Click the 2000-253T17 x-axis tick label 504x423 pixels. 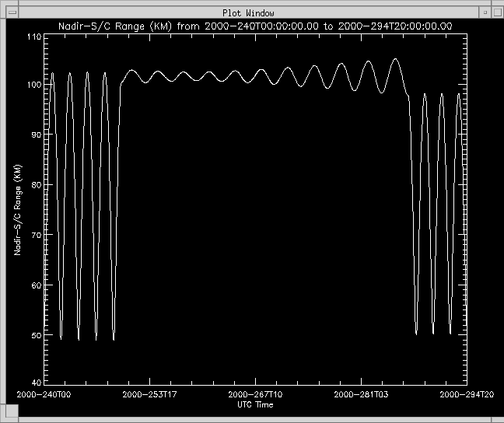[x=149, y=395]
